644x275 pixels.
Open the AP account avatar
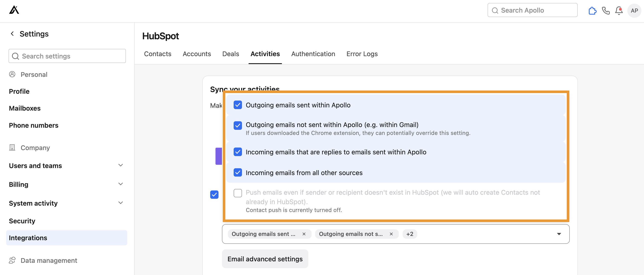point(634,10)
